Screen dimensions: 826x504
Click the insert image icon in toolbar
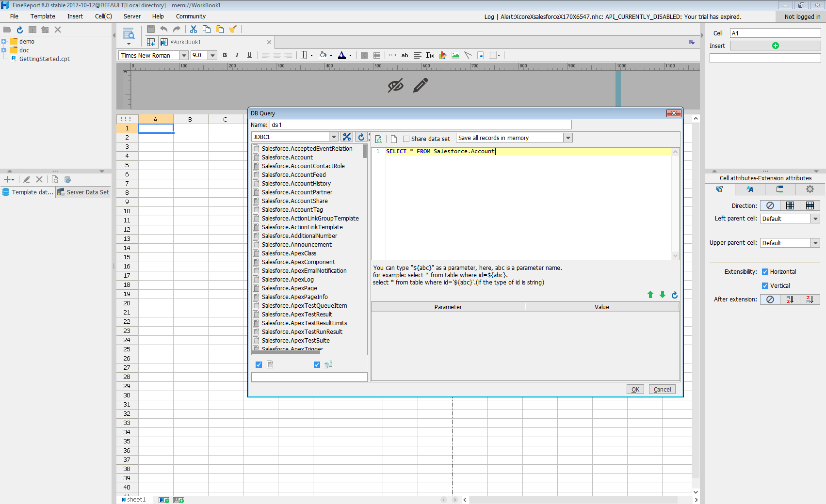tap(455, 55)
